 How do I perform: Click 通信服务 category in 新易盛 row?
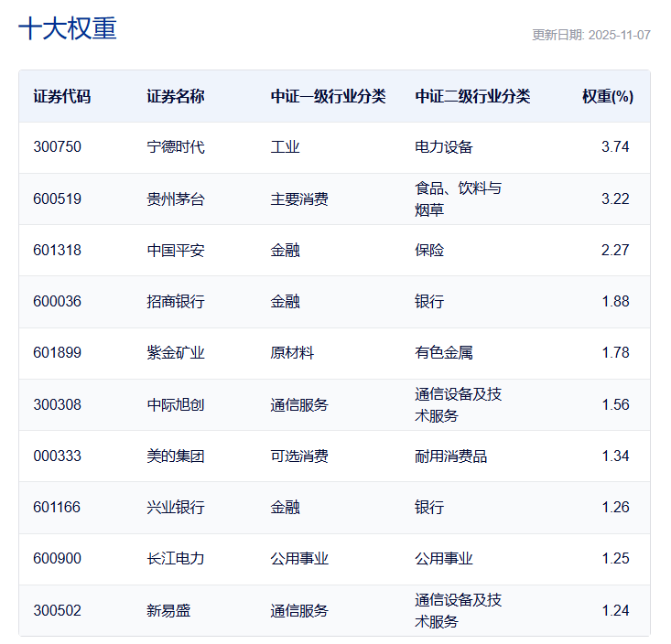299,611
